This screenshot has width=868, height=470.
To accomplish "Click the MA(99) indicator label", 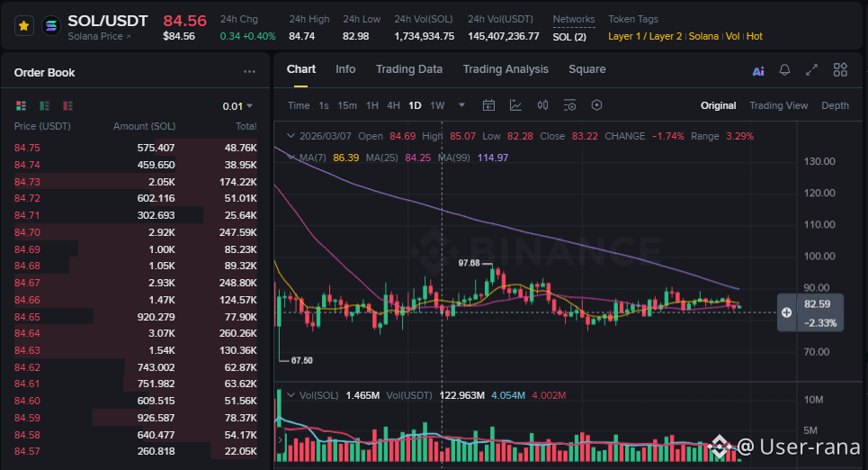I will 454,158.
